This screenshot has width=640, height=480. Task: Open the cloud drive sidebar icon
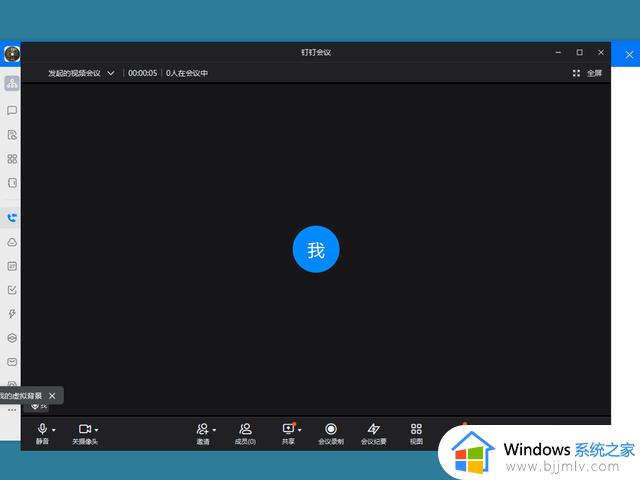tap(12, 242)
